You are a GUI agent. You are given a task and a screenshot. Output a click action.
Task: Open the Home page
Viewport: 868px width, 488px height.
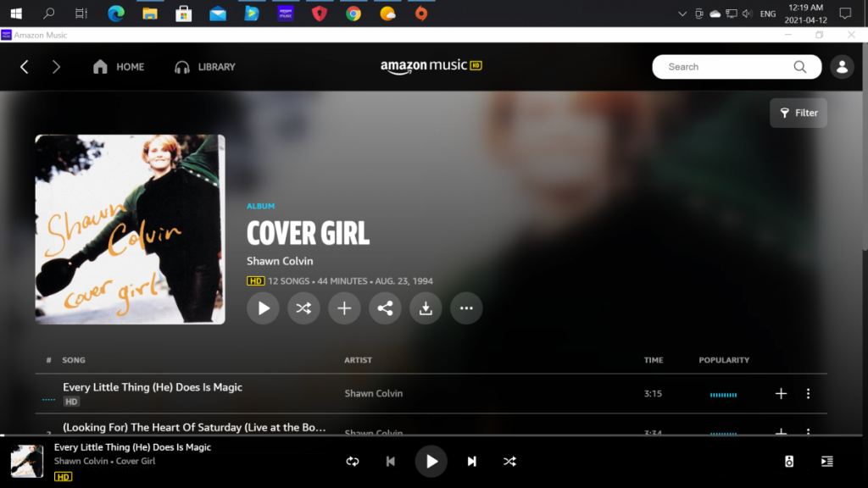pyautogui.click(x=119, y=67)
